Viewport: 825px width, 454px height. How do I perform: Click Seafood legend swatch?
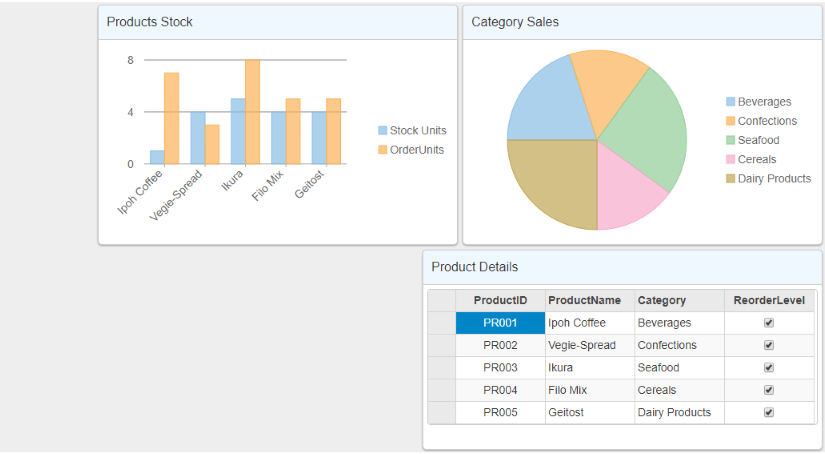tap(730, 140)
